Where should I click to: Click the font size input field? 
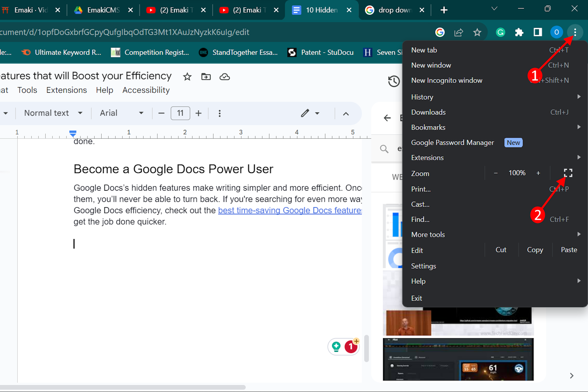pos(180,113)
